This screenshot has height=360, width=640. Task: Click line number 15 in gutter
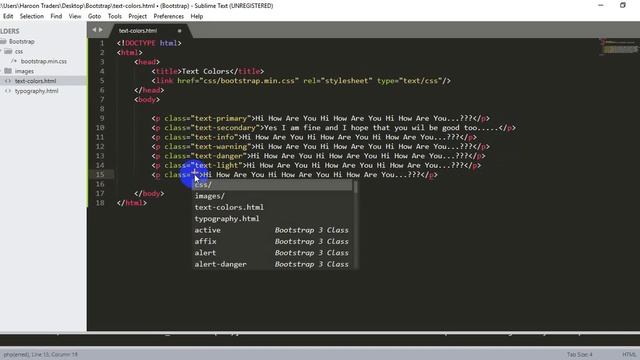click(x=100, y=175)
